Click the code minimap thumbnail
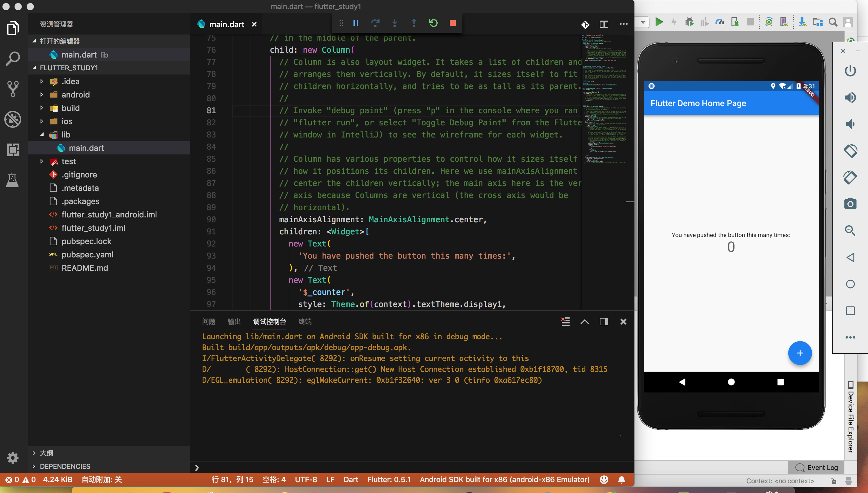Viewport: 868px width, 493px height. (604, 100)
